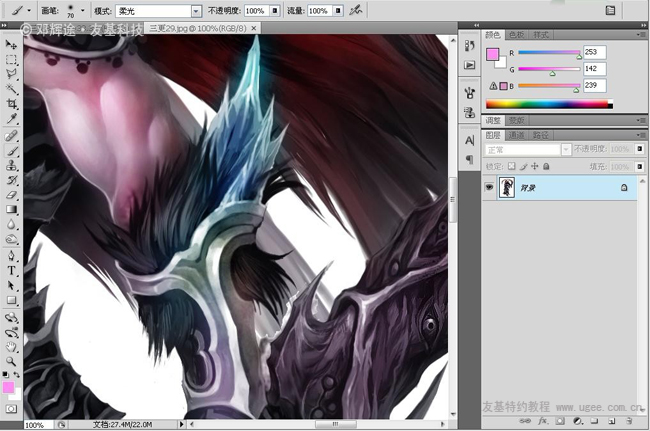This screenshot has height=431, width=650.
Task: Select the Blur tool
Action: pyautogui.click(x=11, y=224)
